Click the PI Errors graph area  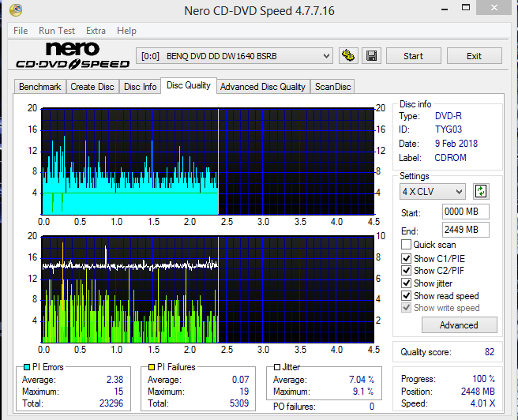pyautogui.click(x=208, y=161)
